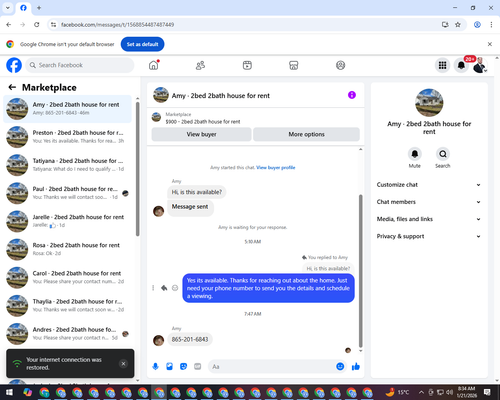Record a voice clip microphone icon
This screenshot has height=400, width=500.
(155, 367)
